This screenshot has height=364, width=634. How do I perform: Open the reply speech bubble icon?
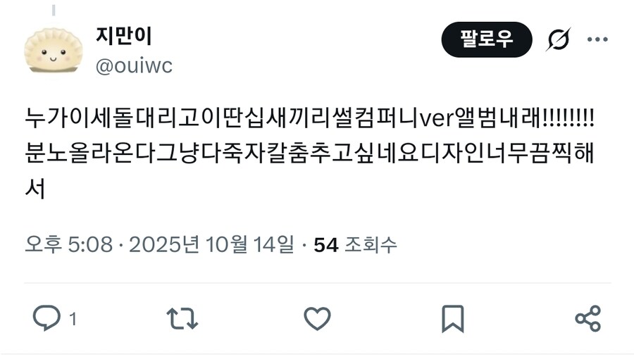(x=46, y=318)
